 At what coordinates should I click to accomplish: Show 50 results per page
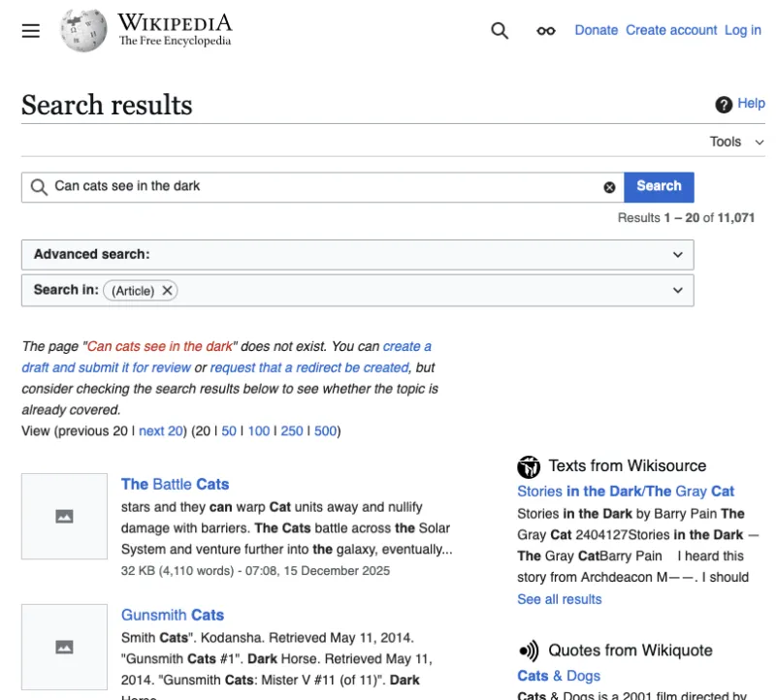(229, 430)
